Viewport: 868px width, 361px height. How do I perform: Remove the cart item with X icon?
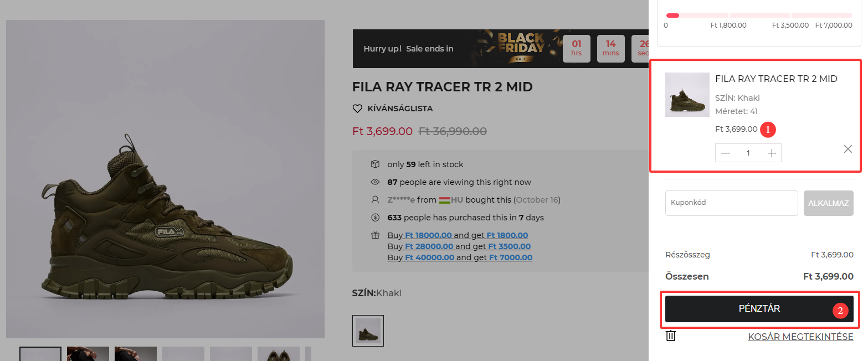click(848, 149)
